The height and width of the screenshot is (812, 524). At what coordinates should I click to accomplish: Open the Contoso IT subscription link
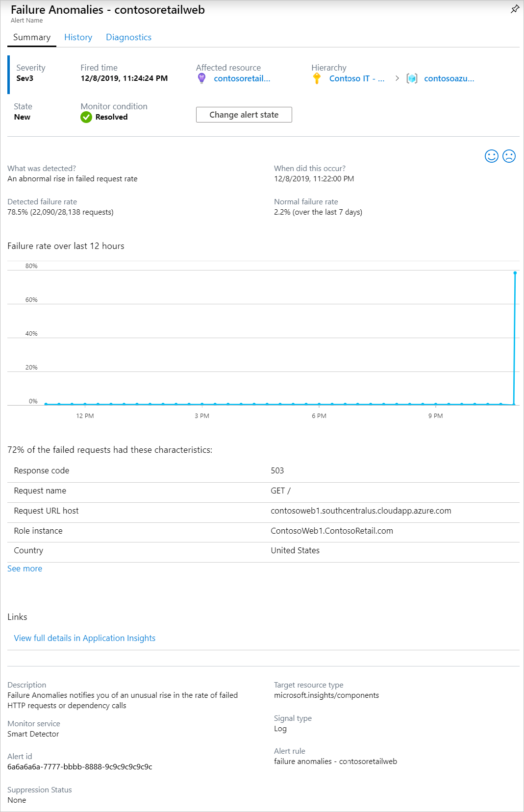(x=356, y=78)
